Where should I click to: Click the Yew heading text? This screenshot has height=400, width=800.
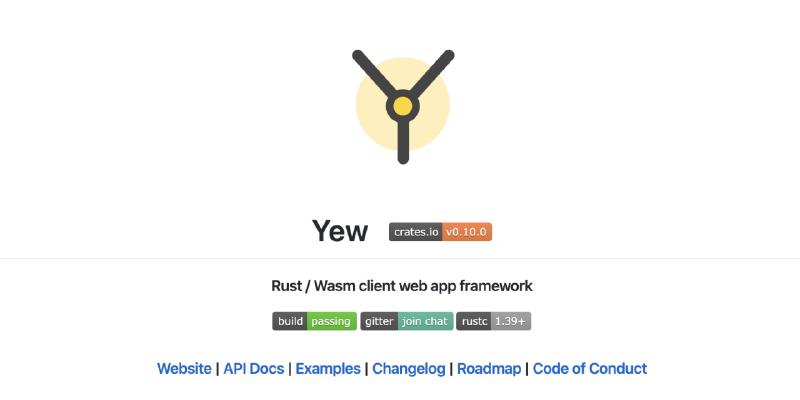pyautogui.click(x=340, y=232)
